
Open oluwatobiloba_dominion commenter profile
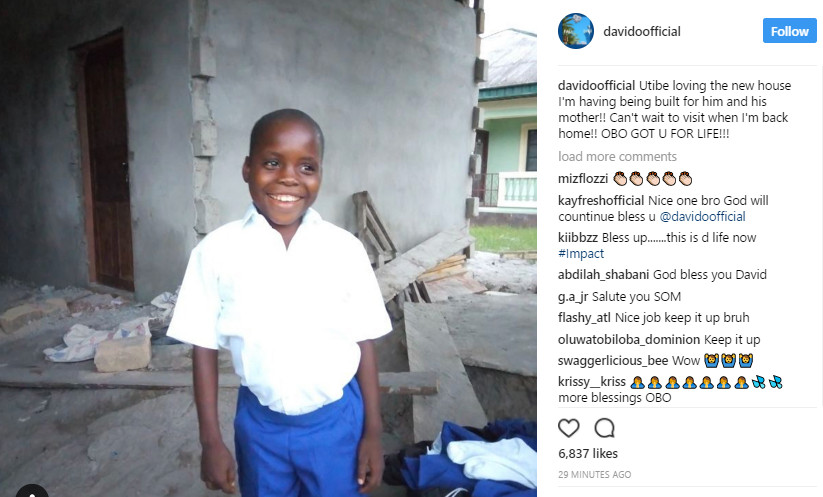coord(629,340)
